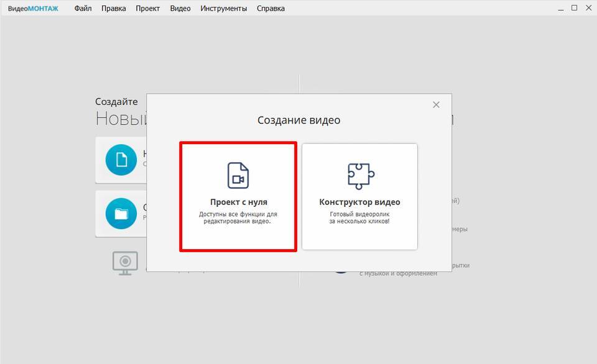Click the ВидеоМОНТАЖ logo in title bar
Viewport: 597px width, 364px height.
(x=33, y=8)
